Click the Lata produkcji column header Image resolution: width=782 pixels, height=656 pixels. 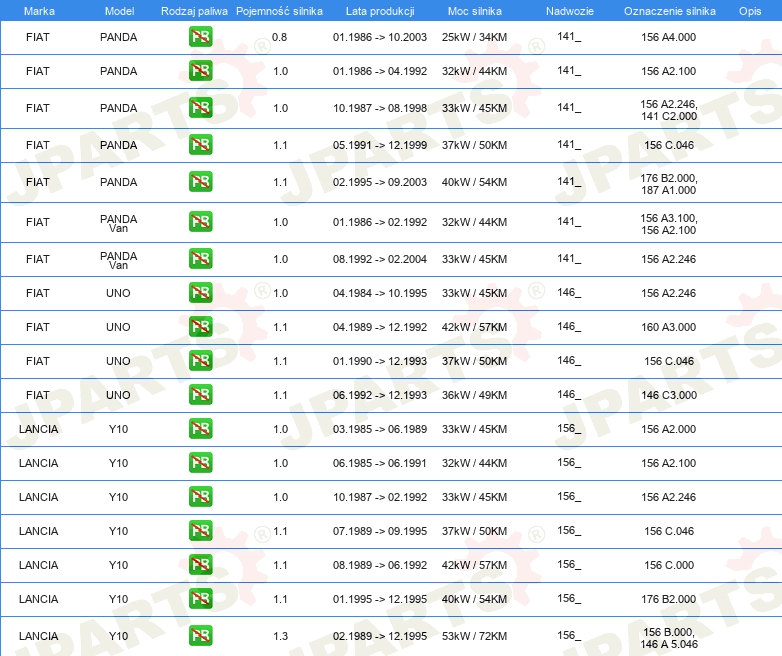380,11
